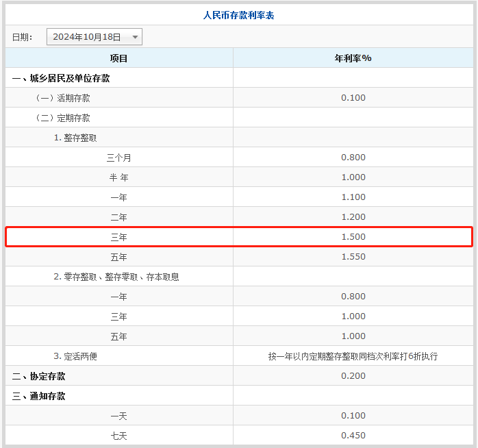This screenshot has height=448, width=478.
Task: Select the 半年 term label
Action: (119, 177)
